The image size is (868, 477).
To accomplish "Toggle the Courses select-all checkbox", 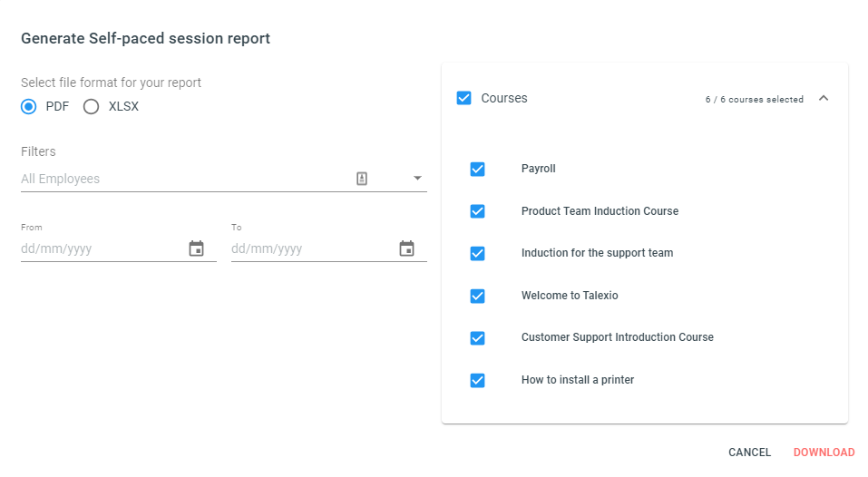I will [463, 98].
